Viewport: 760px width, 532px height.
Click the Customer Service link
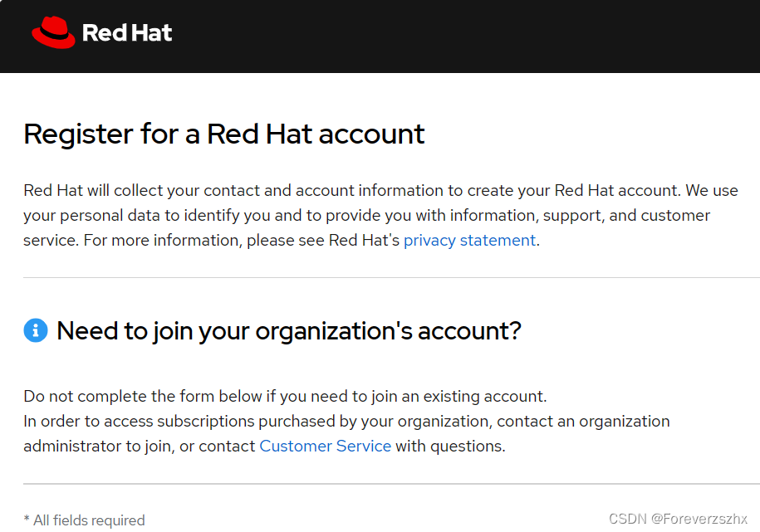(325, 446)
